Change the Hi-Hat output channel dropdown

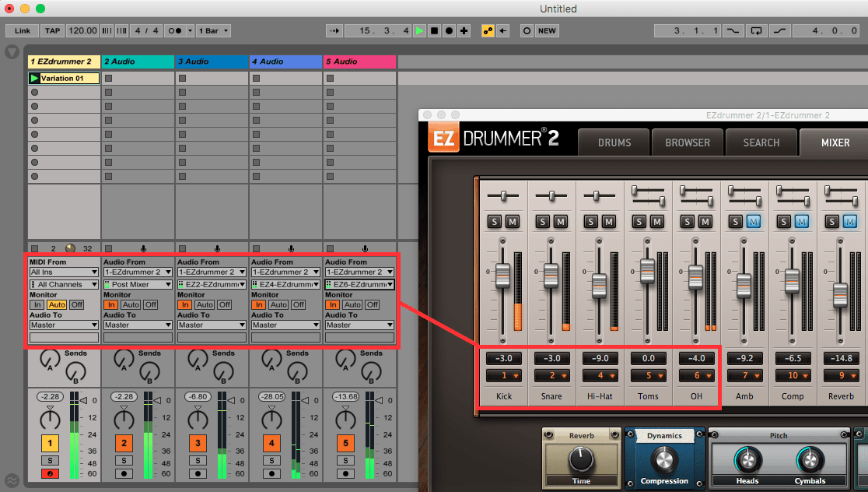(x=600, y=376)
